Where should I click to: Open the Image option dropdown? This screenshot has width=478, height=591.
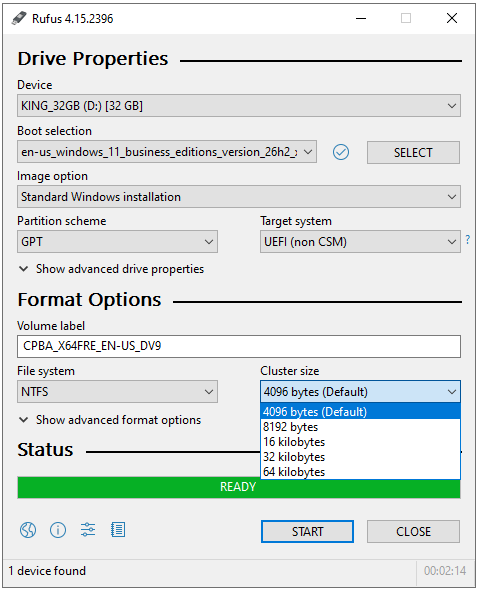click(x=239, y=196)
